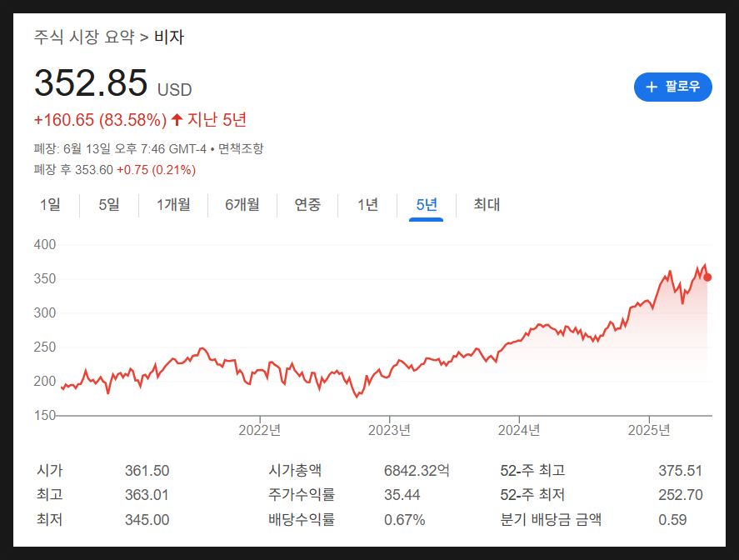Image resolution: width=739 pixels, height=560 pixels.
Task: Show the 6개월 chart range
Action: point(242,204)
